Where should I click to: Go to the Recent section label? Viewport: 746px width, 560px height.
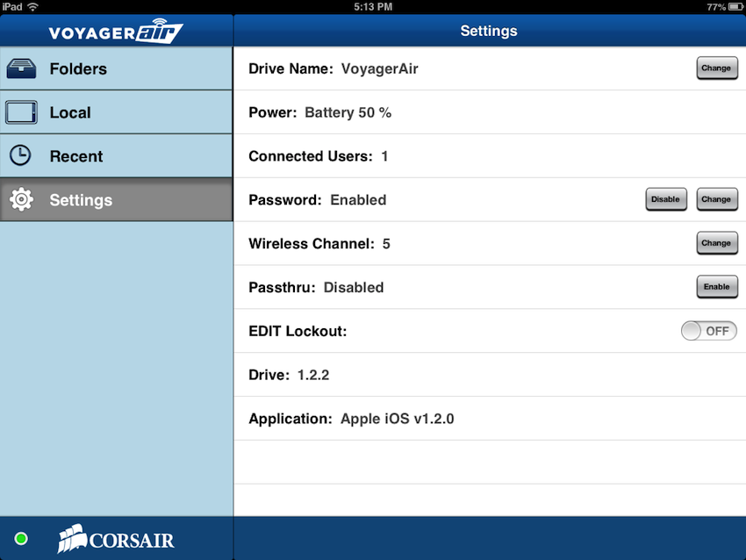(76, 156)
